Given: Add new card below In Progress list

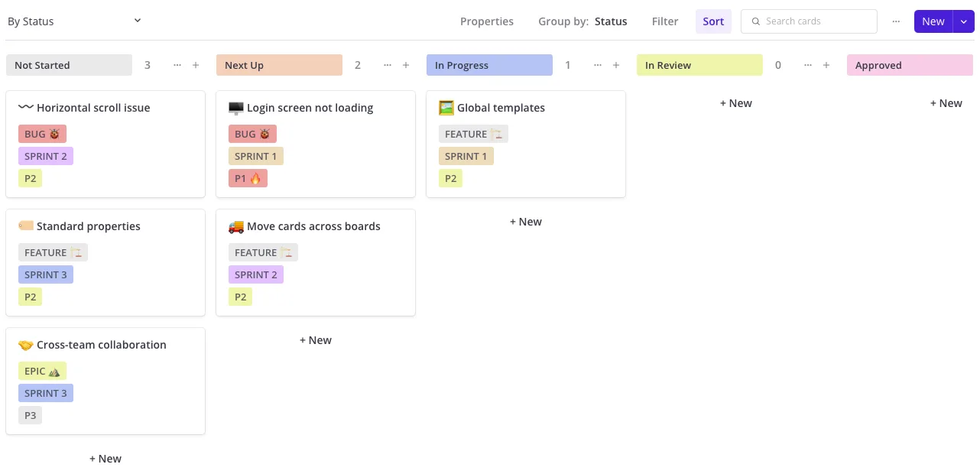Looking at the screenshot, I should (526, 222).
